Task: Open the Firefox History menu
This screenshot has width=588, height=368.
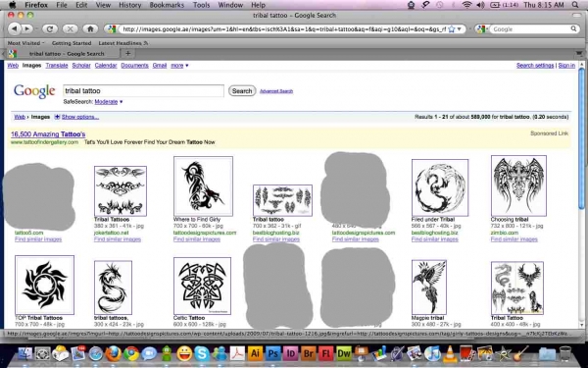Action: [129, 5]
